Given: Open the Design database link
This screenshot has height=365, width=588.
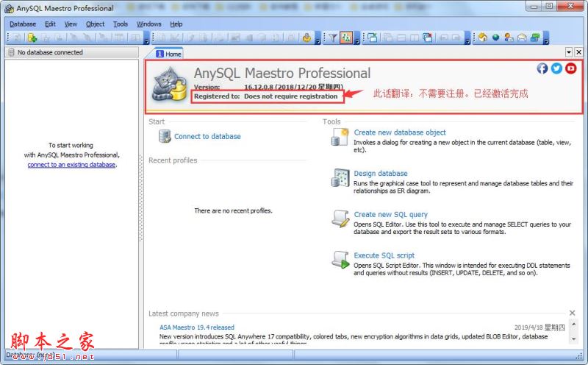Looking at the screenshot, I should pos(381,173).
